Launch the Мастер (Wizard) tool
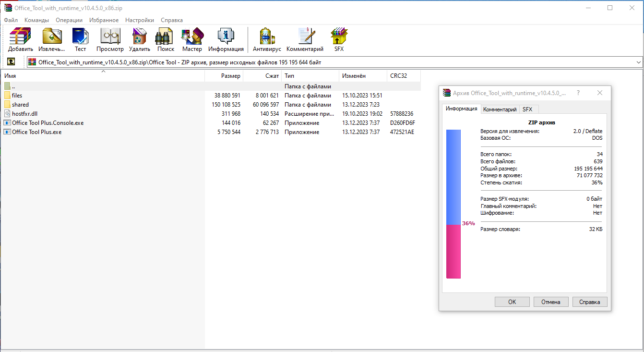Viewport: 644px width, 352px height. [192, 39]
